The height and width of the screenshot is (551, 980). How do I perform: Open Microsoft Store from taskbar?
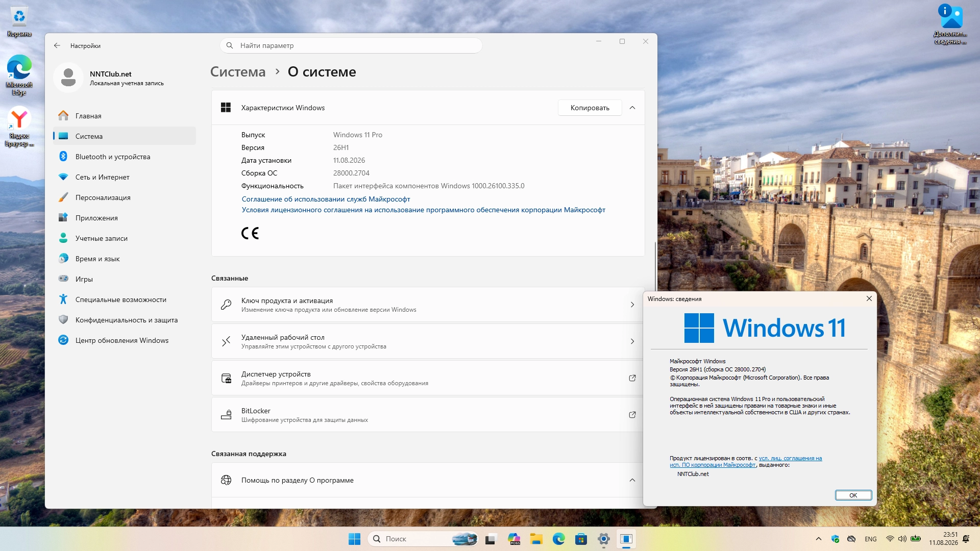[581, 539]
